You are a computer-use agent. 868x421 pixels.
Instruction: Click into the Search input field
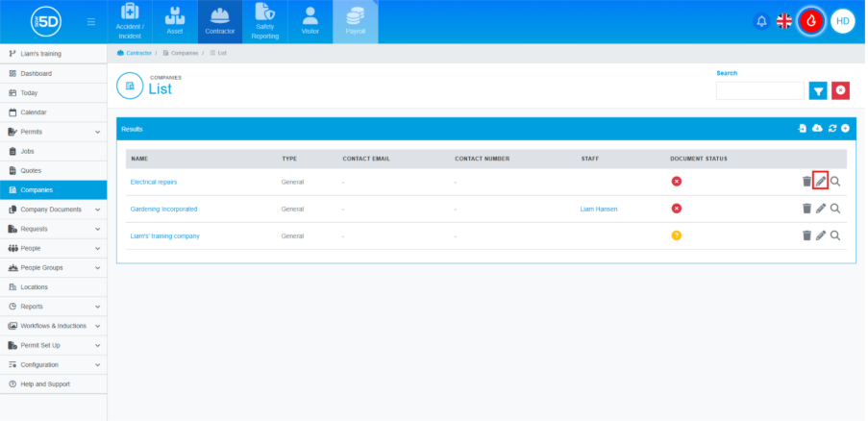coord(759,90)
